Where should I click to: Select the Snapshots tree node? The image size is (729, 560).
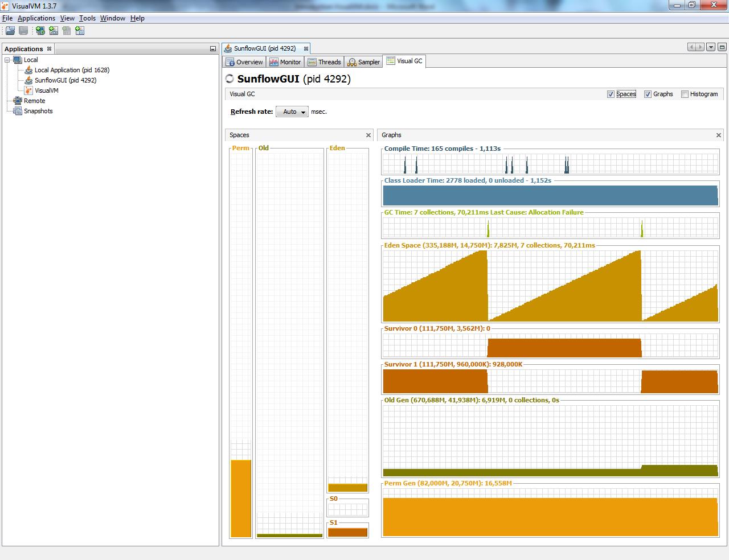(x=38, y=111)
